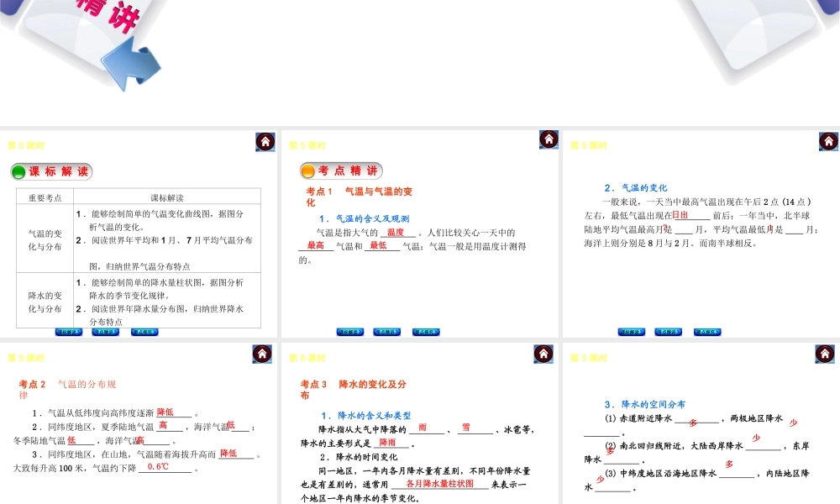This screenshot has height=504, width=840.
Task: Click 第5课时 label on the 考点3 slide
Action: [307, 358]
